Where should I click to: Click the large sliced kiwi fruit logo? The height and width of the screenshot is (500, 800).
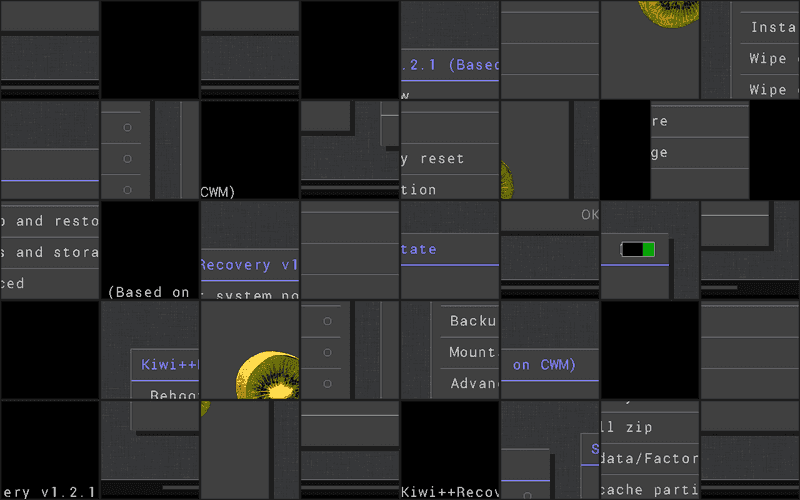(x=267, y=375)
